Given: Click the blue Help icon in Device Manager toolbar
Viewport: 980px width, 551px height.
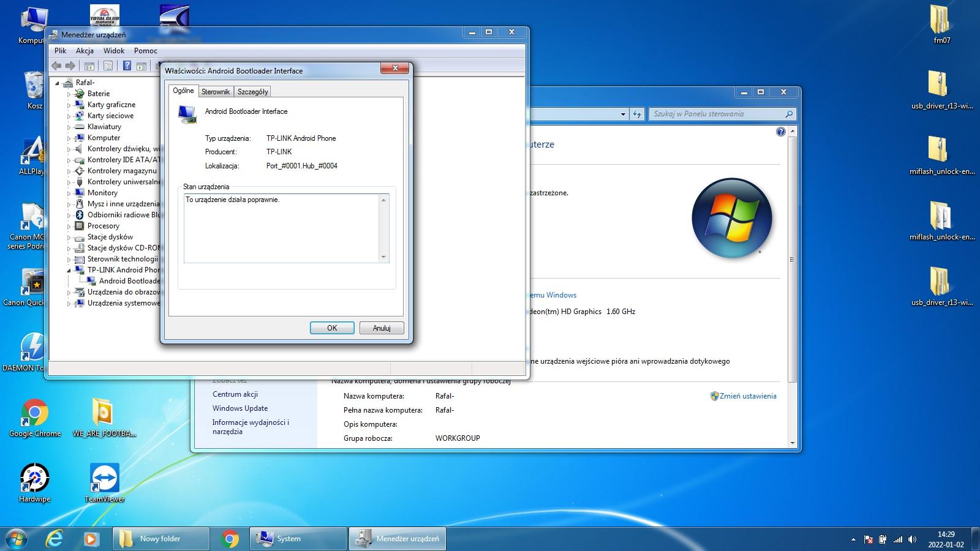Looking at the screenshot, I should [127, 66].
